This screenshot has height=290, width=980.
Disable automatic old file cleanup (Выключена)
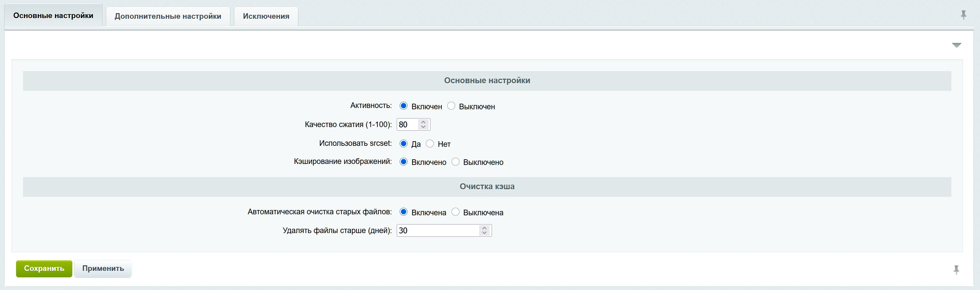(x=455, y=212)
